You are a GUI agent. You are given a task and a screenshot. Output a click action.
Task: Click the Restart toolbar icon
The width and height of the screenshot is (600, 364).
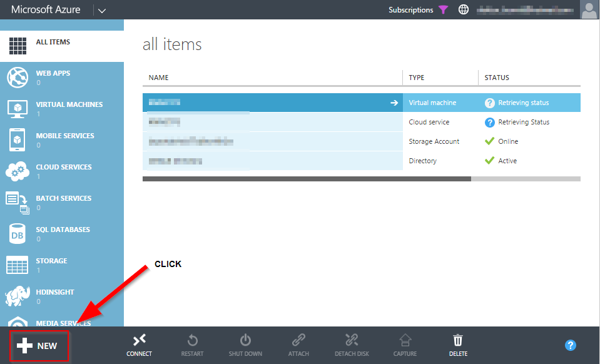click(192, 340)
